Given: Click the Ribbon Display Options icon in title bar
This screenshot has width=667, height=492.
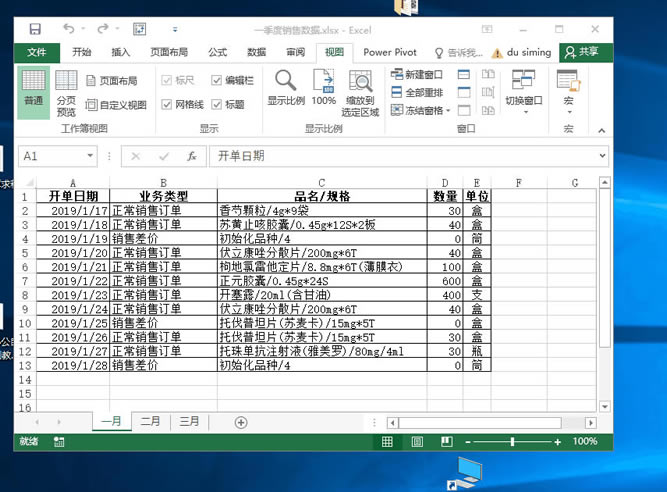Looking at the screenshot, I should [x=487, y=29].
